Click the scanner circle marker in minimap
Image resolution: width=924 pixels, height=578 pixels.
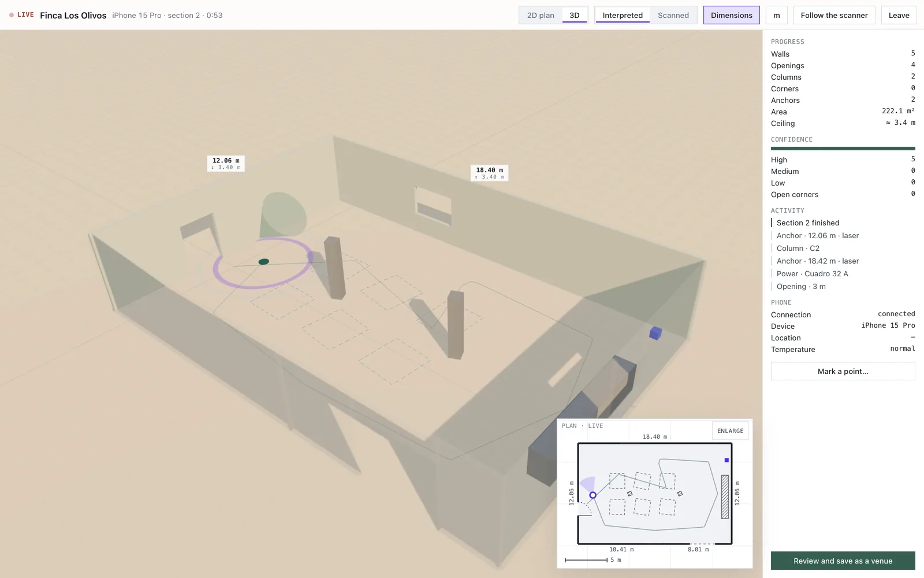pyautogui.click(x=593, y=495)
